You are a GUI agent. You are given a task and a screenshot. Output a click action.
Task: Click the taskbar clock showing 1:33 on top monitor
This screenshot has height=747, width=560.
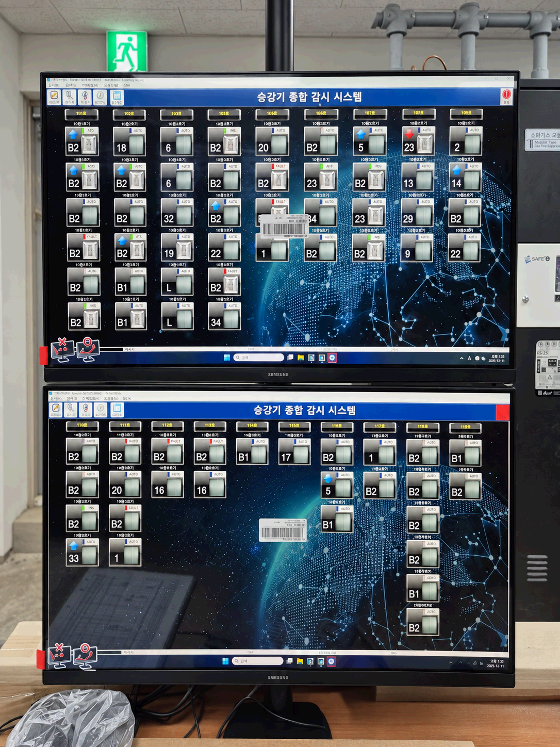pos(498,358)
